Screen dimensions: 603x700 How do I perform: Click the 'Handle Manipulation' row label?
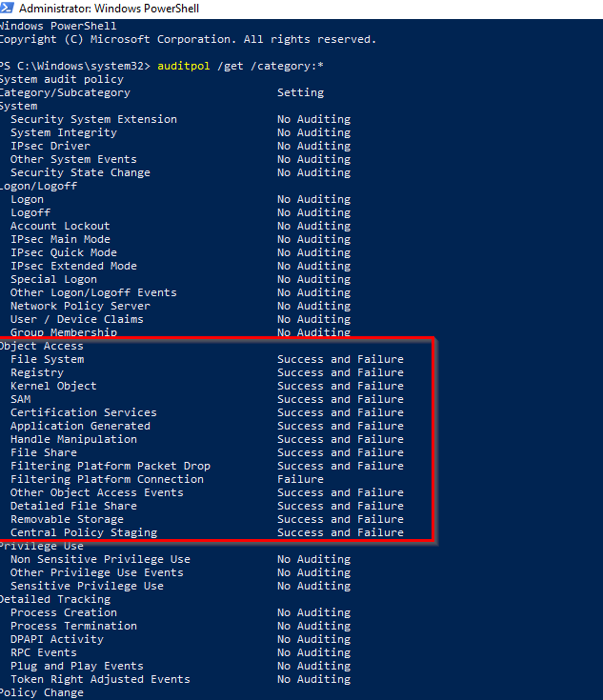click(73, 439)
